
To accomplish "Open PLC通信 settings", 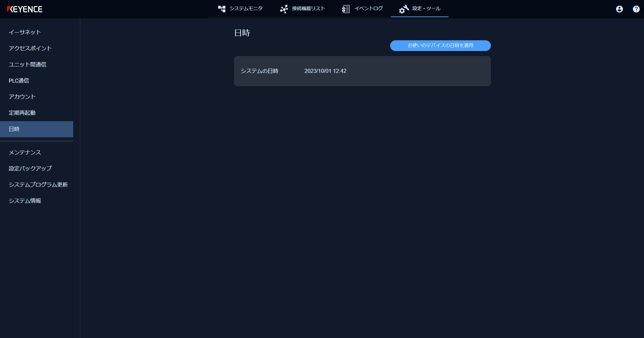I will pyautogui.click(x=18, y=81).
